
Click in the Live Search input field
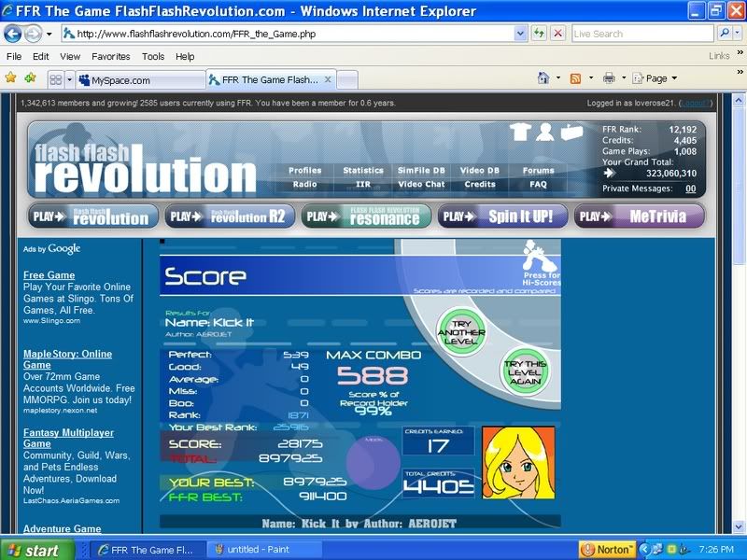(642, 34)
